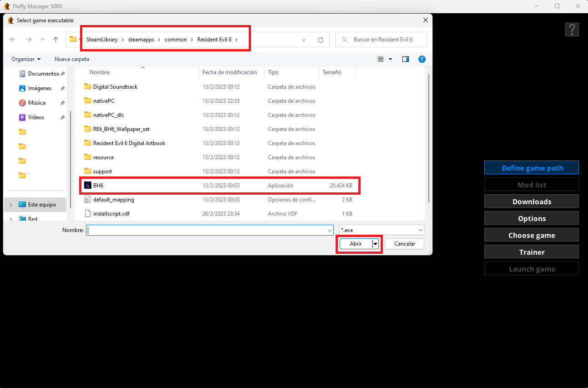Click the Cancelar button

(405, 244)
